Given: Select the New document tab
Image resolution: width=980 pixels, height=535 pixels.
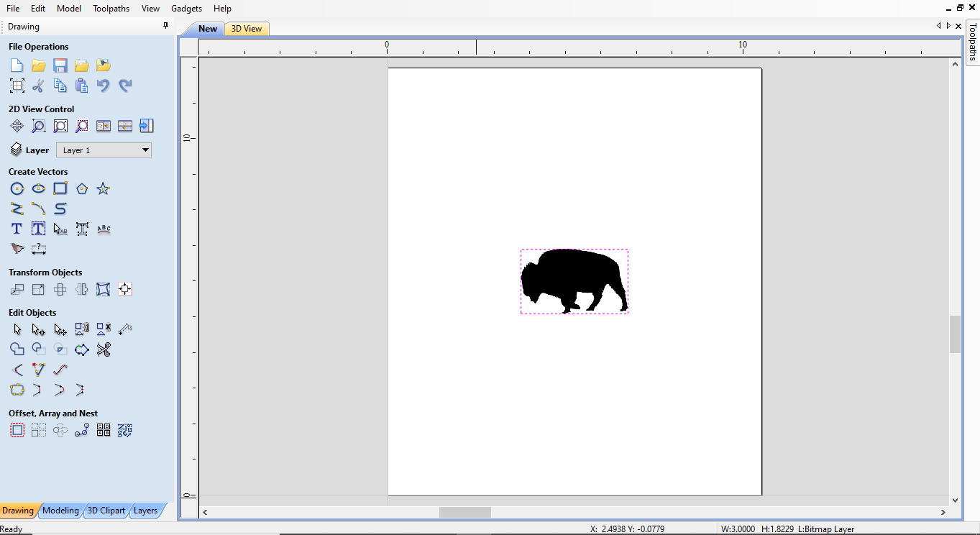Looking at the screenshot, I should 207,29.
